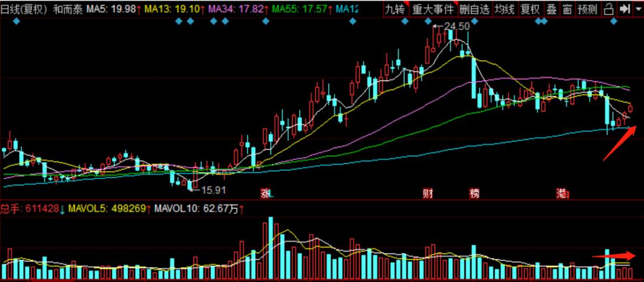Open the 重大事件 major events button
The height and width of the screenshot is (282, 644).
pyautogui.click(x=434, y=9)
